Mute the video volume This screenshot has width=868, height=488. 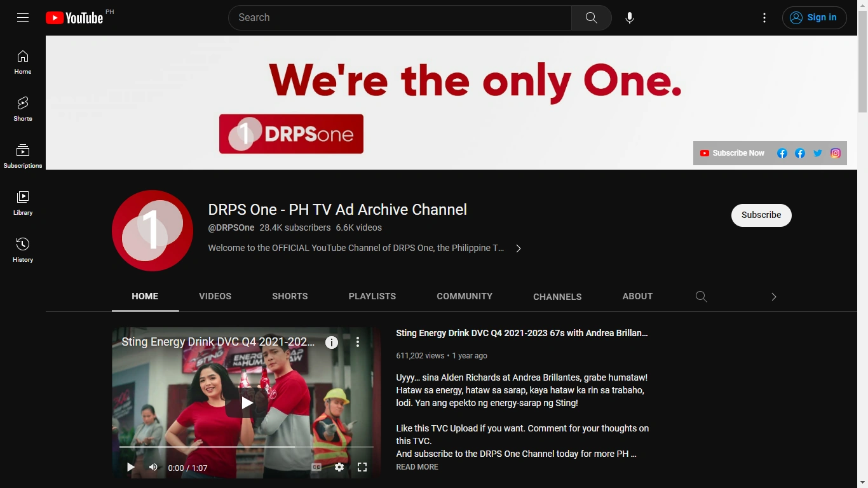click(x=153, y=468)
